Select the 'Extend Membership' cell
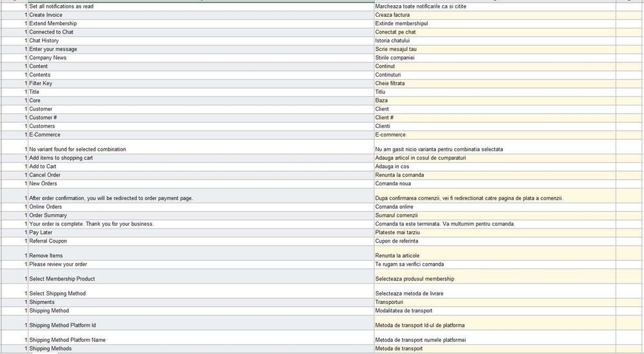The height and width of the screenshot is (354, 644). [201, 24]
